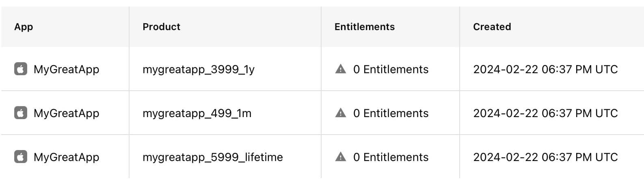The height and width of the screenshot is (185, 644).
Task: Open product mygreatapp_499_1m
Action: tap(197, 113)
